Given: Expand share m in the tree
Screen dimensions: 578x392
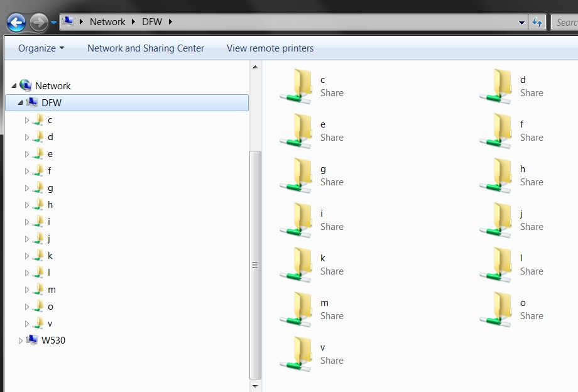Looking at the screenshot, I should tap(26, 290).
